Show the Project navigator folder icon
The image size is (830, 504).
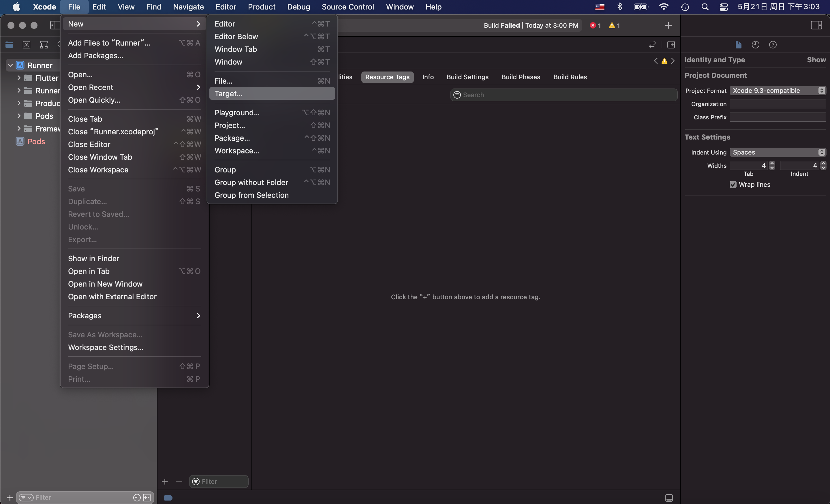(9, 44)
